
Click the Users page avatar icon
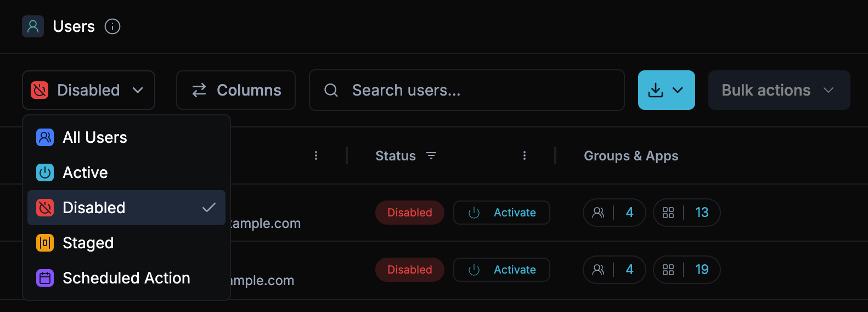(x=33, y=26)
